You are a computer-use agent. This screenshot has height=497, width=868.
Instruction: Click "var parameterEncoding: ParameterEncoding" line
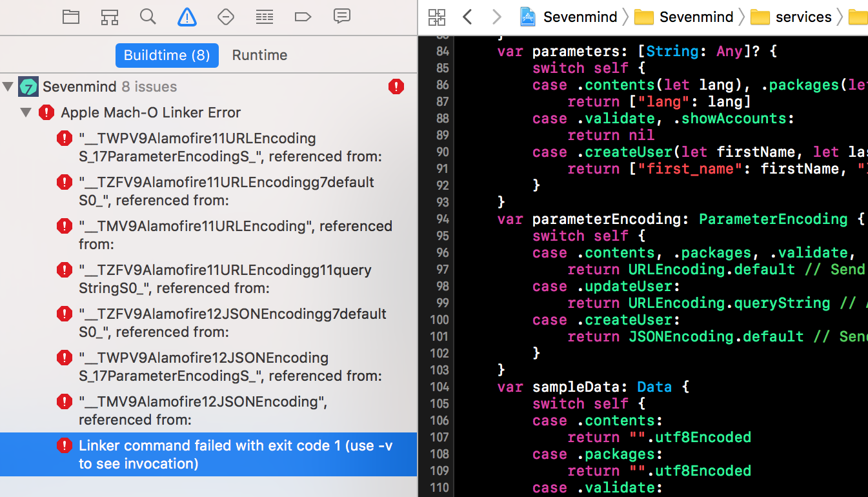tap(681, 219)
